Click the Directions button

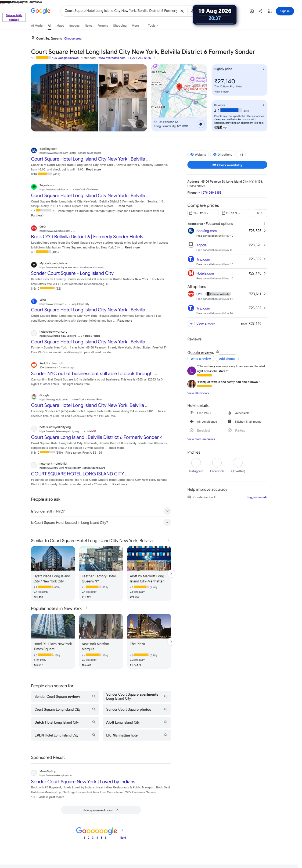click(222, 155)
